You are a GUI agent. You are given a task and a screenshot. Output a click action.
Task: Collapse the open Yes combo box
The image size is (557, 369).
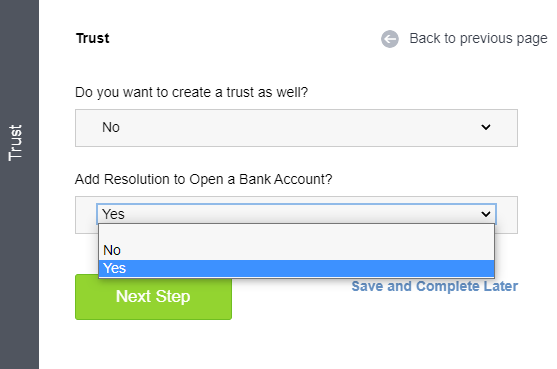pos(296,214)
